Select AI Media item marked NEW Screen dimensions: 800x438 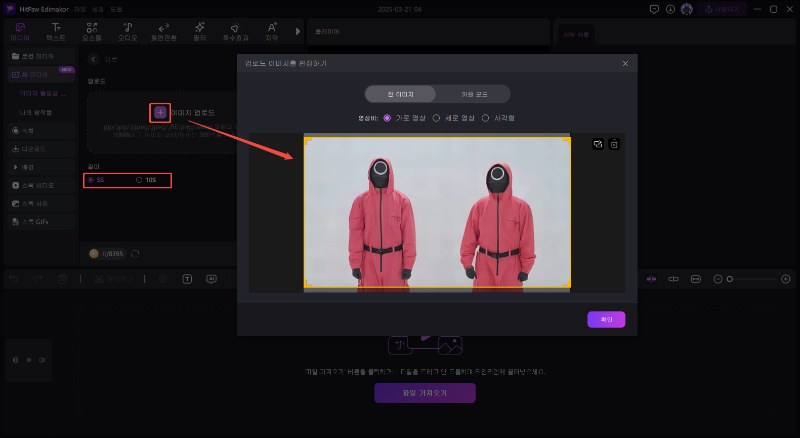tap(41, 75)
